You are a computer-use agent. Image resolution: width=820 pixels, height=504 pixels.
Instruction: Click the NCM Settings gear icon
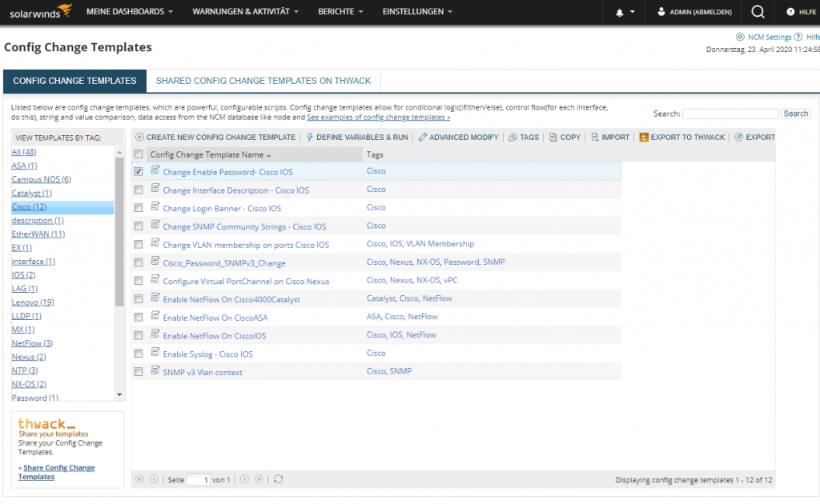[x=740, y=37]
